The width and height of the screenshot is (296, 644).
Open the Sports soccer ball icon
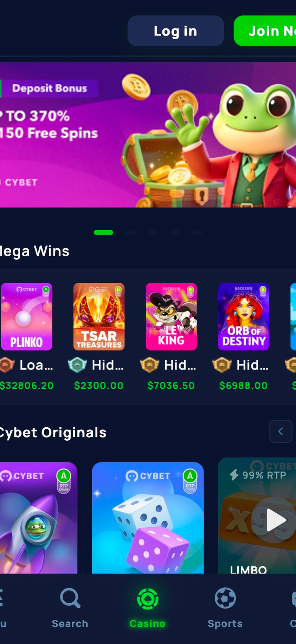coord(225,598)
